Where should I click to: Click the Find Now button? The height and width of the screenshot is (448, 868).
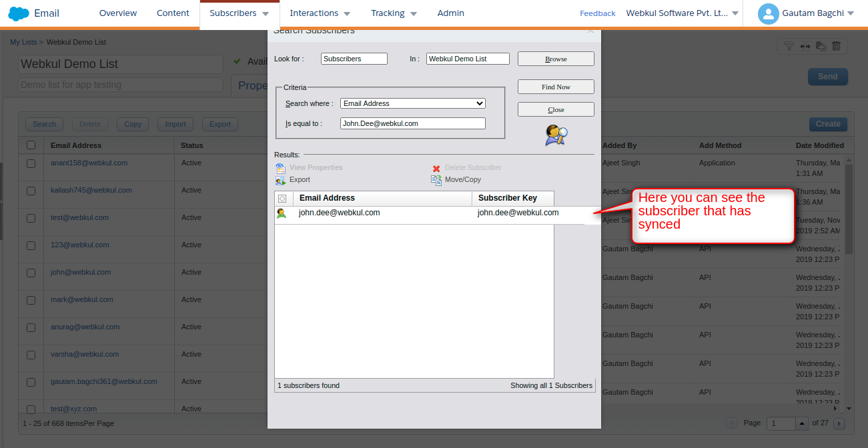[556, 87]
